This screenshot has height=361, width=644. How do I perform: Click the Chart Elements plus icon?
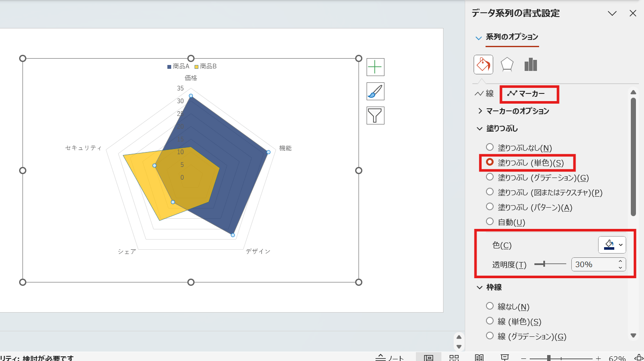375,67
